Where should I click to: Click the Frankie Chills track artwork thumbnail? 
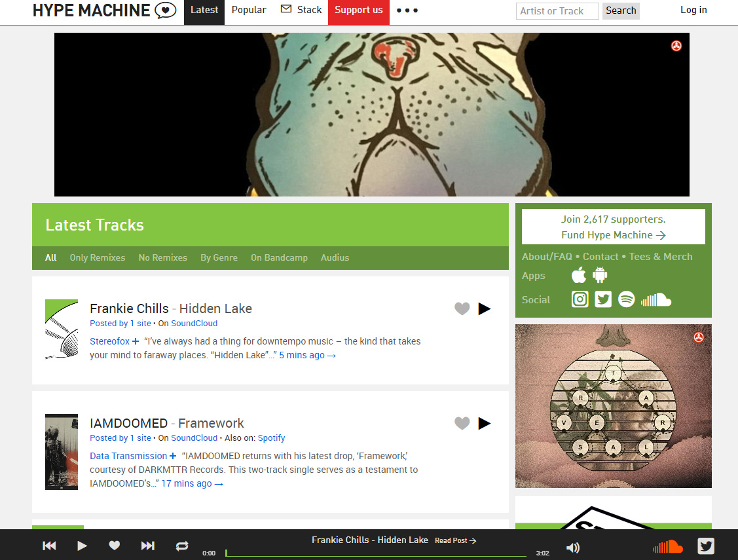point(62,329)
